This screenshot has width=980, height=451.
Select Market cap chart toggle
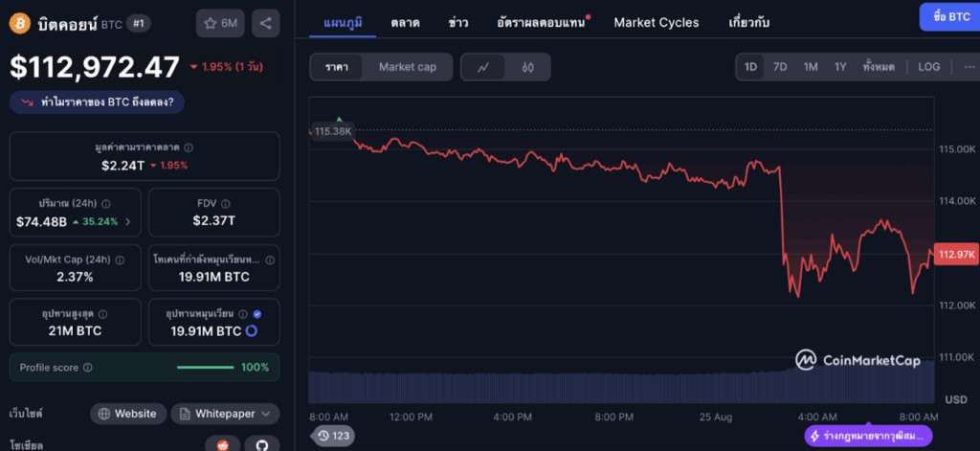(x=408, y=68)
